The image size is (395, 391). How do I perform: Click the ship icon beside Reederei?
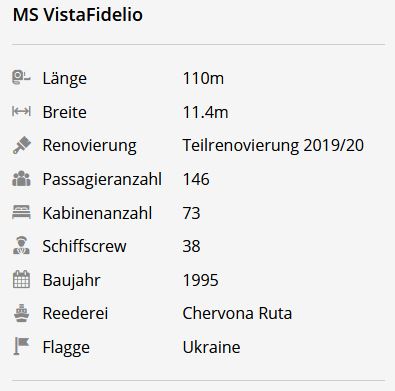[22, 313]
